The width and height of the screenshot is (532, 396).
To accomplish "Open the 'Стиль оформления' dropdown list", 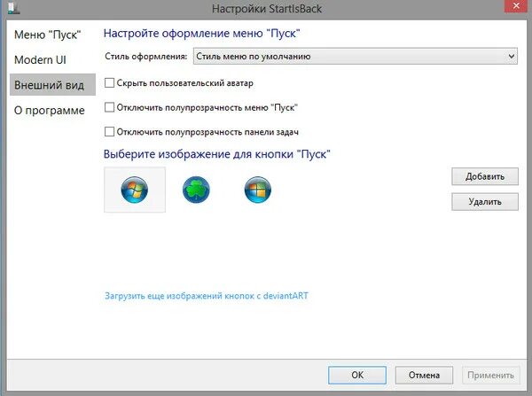I will tap(356, 57).
